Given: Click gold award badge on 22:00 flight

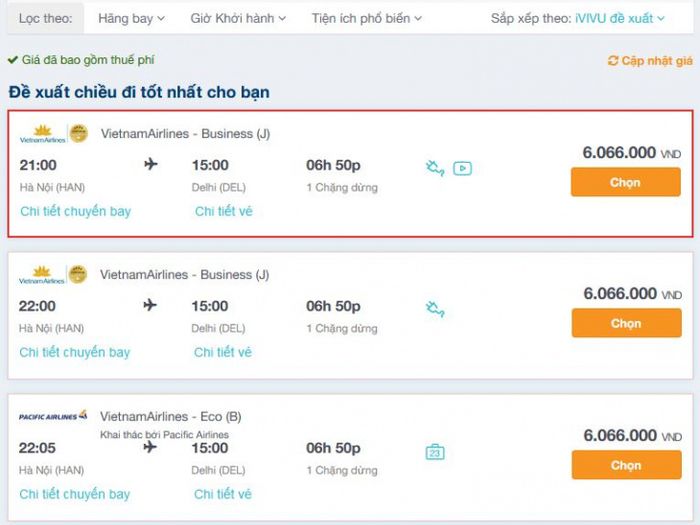Looking at the screenshot, I should tap(78, 275).
